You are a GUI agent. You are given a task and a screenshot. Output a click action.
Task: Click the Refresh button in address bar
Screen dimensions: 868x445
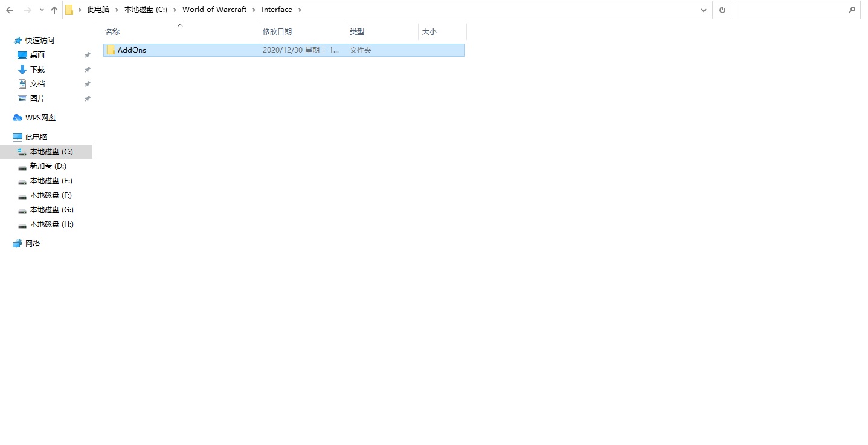click(722, 10)
